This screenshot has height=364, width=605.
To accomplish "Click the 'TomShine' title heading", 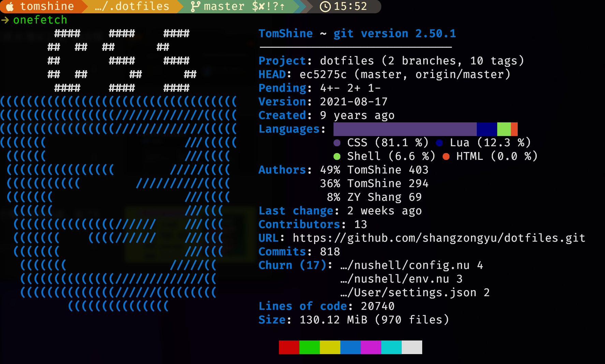I will click(285, 33).
